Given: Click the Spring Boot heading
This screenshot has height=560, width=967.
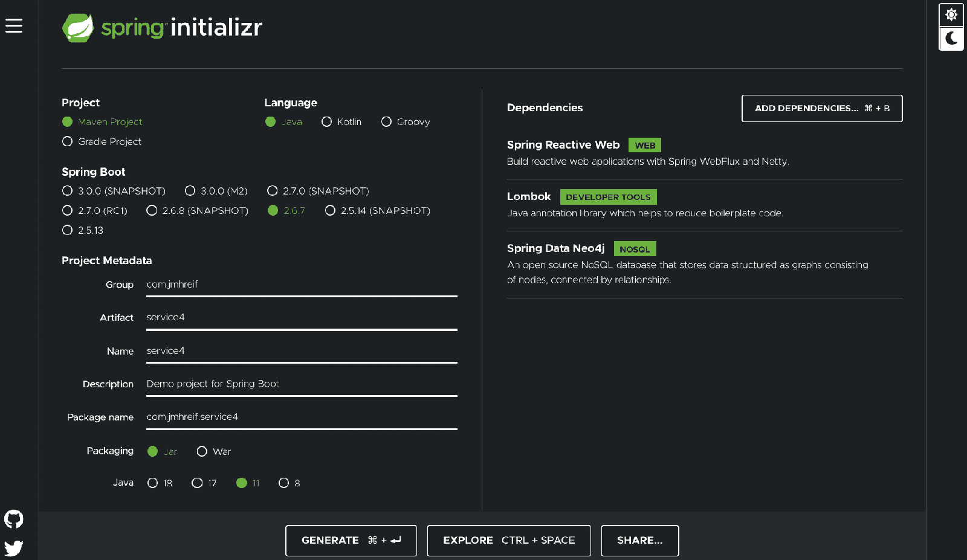Looking at the screenshot, I should coord(94,172).
